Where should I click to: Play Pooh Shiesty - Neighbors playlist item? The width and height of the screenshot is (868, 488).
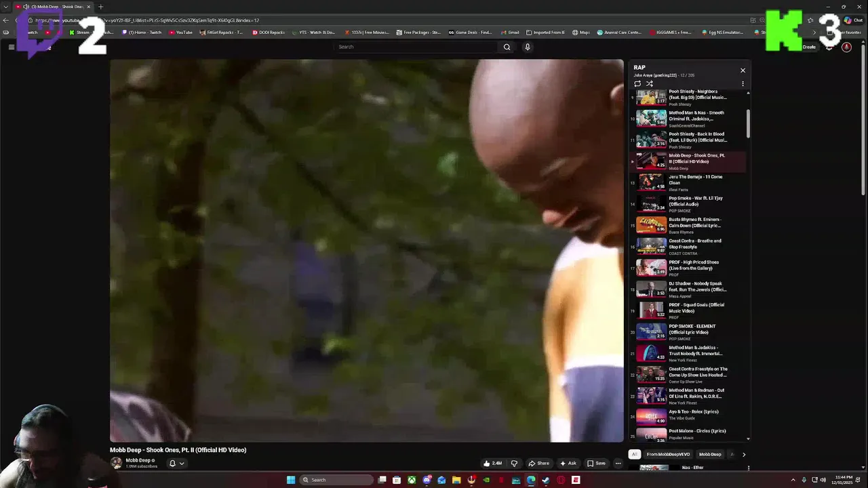pos(688,97)
